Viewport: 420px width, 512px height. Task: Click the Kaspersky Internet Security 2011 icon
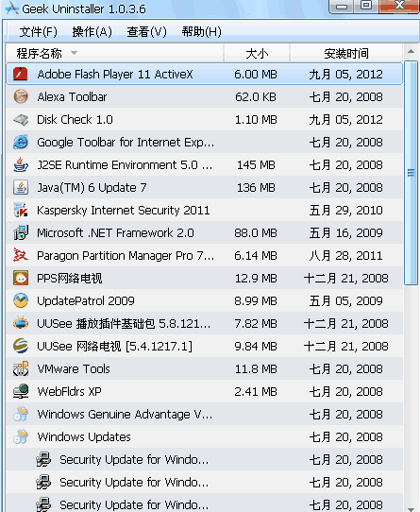[21, 210]
